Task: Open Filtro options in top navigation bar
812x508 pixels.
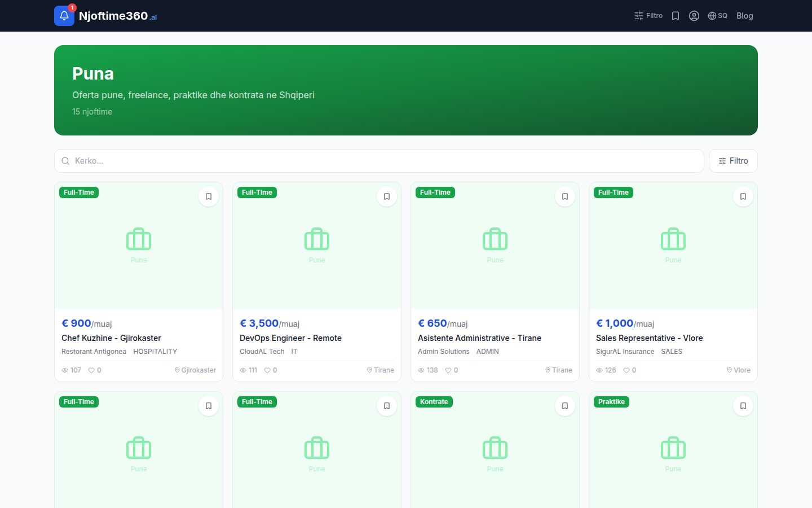Action: pos(648,16)
